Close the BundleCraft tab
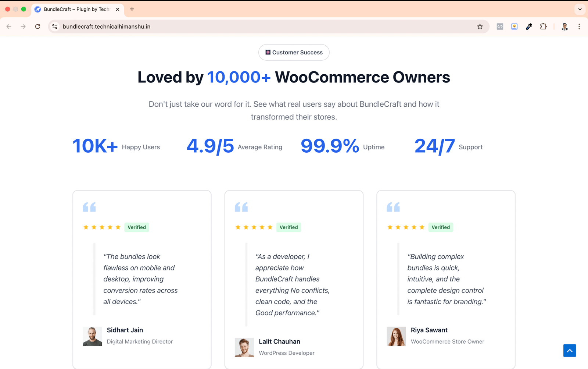The width and height of the screenshot is (588, 369). click(118, 9)
